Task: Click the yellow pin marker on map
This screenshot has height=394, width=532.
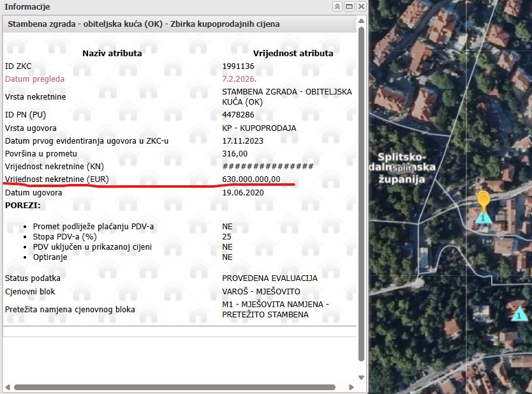Action: (x=484, y=199)
